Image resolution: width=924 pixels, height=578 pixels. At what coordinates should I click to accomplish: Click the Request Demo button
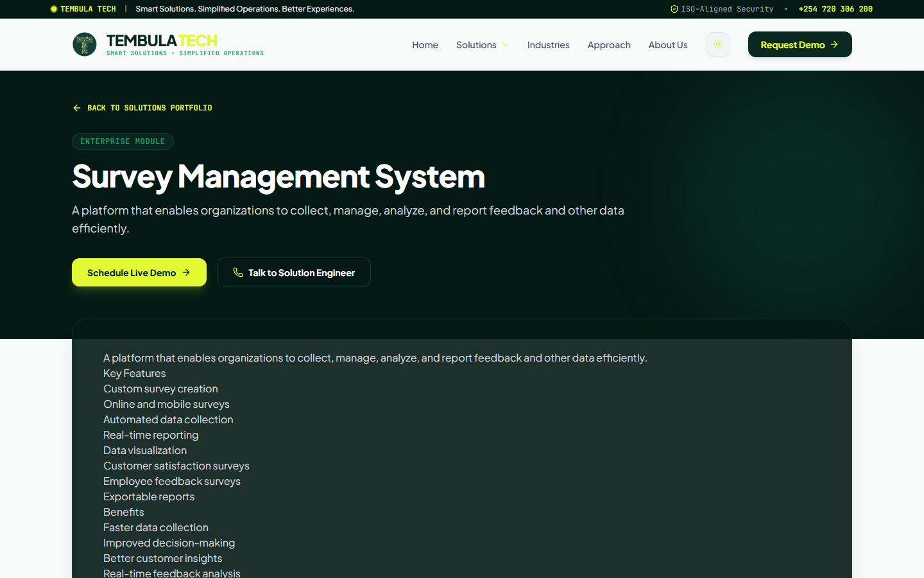pos(800,44)
